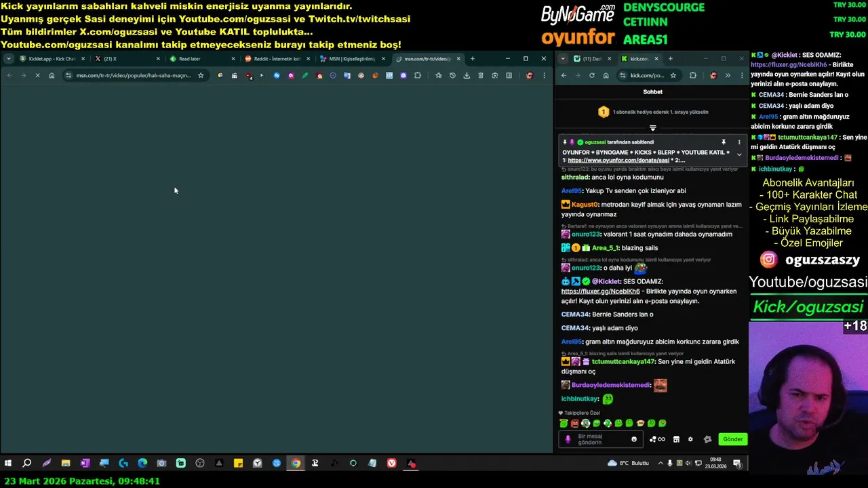Open File Explorer from the taskbar
Image resolution: width=868 pixels, height=488 pixels.
[x=66, y=464]
